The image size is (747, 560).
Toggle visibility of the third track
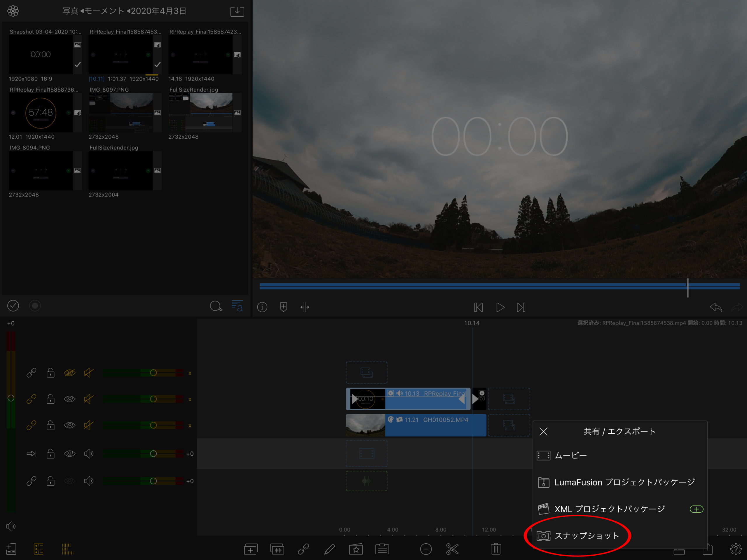[69, 425]
